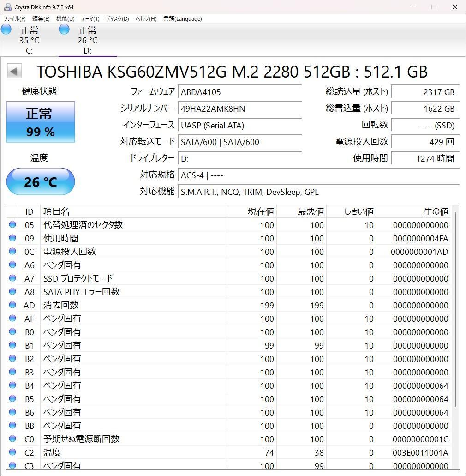
Task: Click the 現在値 column header
Action: 251,211
